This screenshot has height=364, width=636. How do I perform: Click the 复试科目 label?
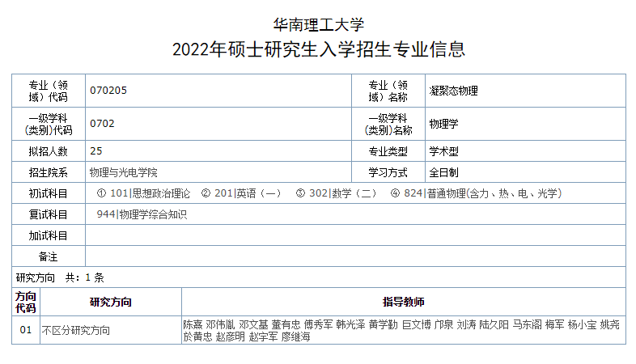pos(49,215)
